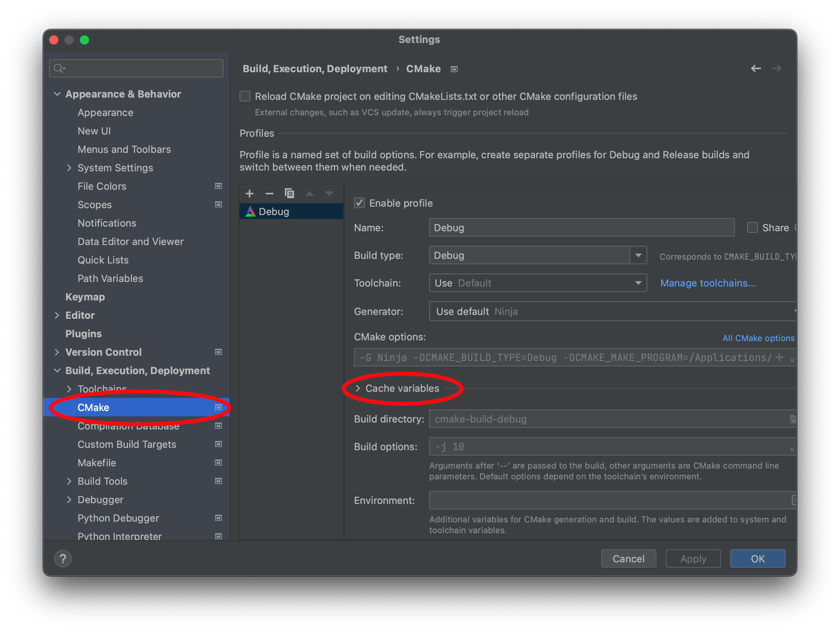Expand System Settings node

click(69, 168)
